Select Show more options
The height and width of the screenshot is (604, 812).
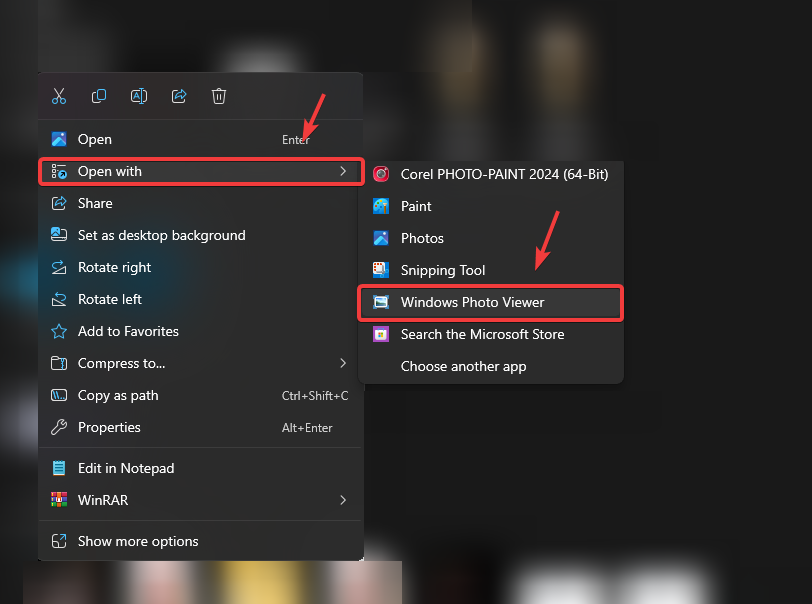[200, 541]
